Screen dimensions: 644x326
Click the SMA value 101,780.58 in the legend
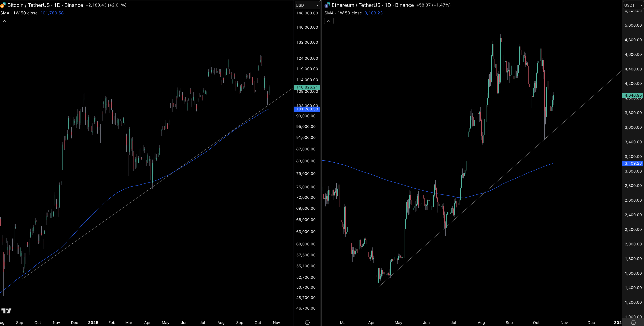pos(52,13)
